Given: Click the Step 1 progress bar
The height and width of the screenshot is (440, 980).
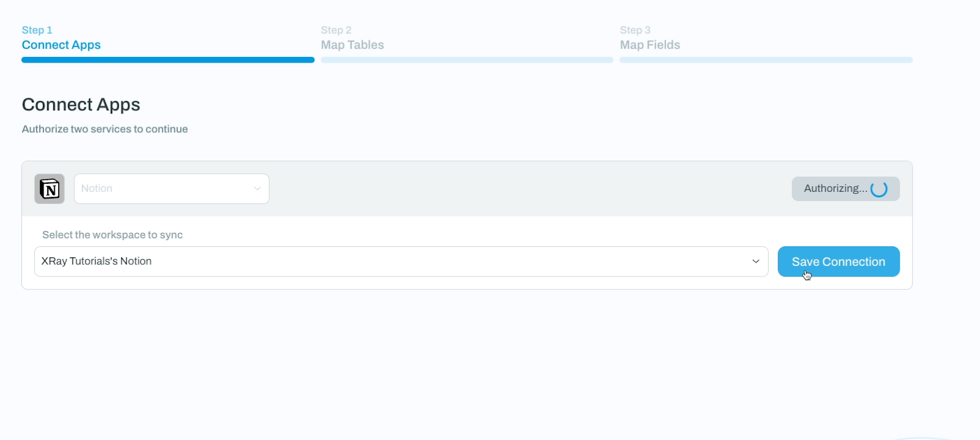Looking at the screenshot, I should pyautogui.click(x=168, y=60).
